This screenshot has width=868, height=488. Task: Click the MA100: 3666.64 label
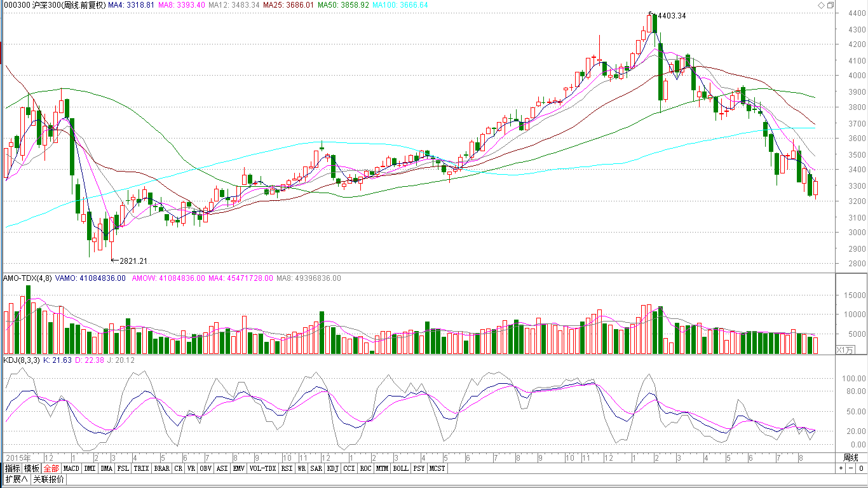tap(400, 4)
